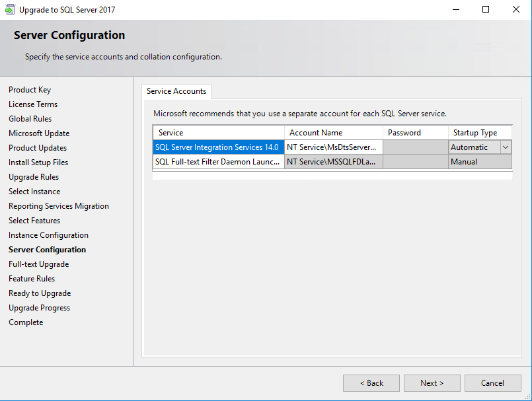Cancel the upgrade wizard
The width and height of the screenshot is (532, 401).
(x=492, y=383)
